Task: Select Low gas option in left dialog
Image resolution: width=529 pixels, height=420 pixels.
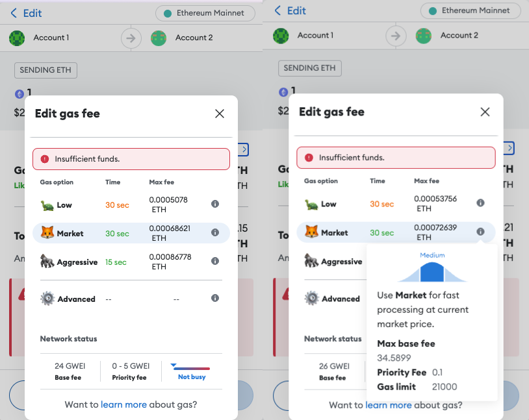Action: tap(64, 205)
